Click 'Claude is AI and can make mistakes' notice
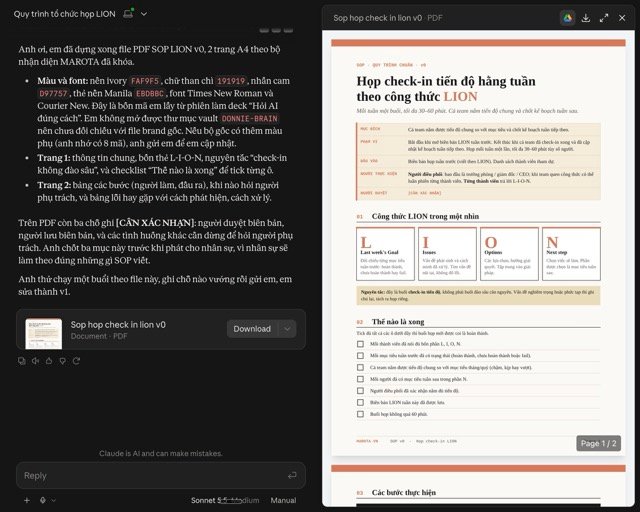Viewport: 640px width, 512px height. 161,453
